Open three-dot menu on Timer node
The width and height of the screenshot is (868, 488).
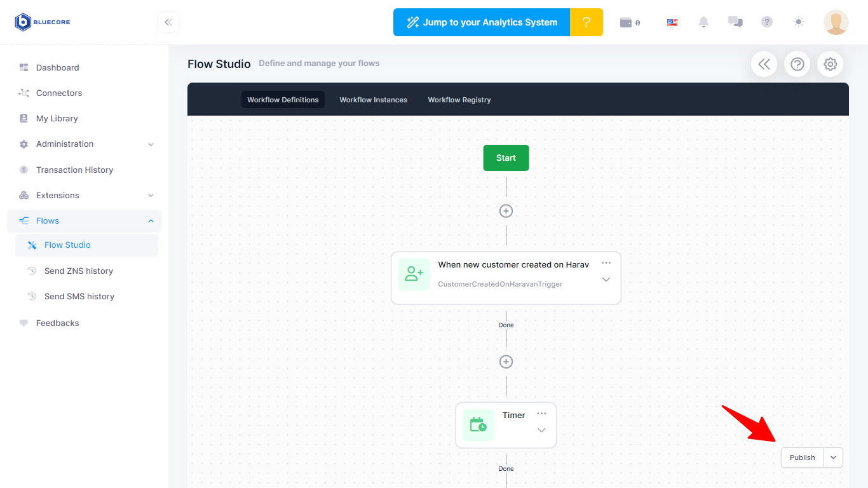coord(541,414)
